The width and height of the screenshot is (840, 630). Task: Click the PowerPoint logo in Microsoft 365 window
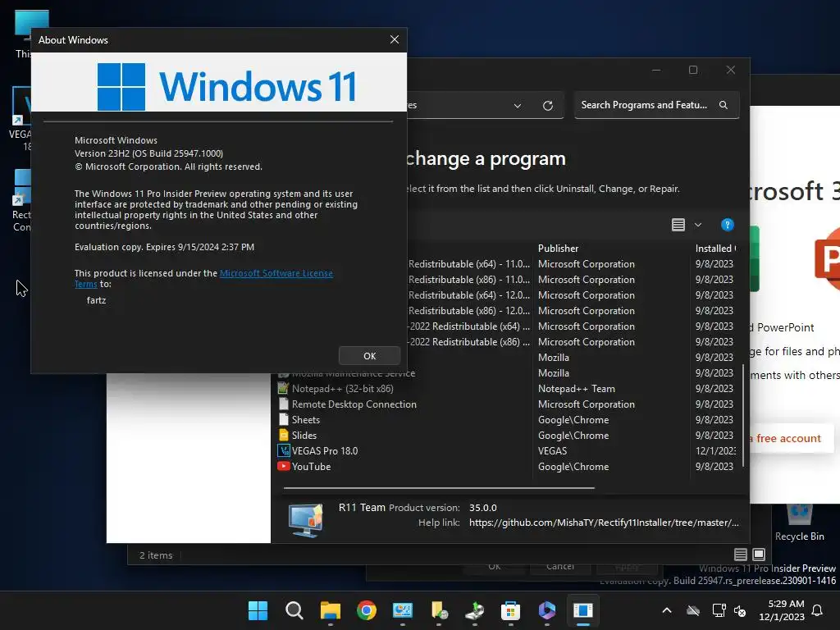point(827,259)
